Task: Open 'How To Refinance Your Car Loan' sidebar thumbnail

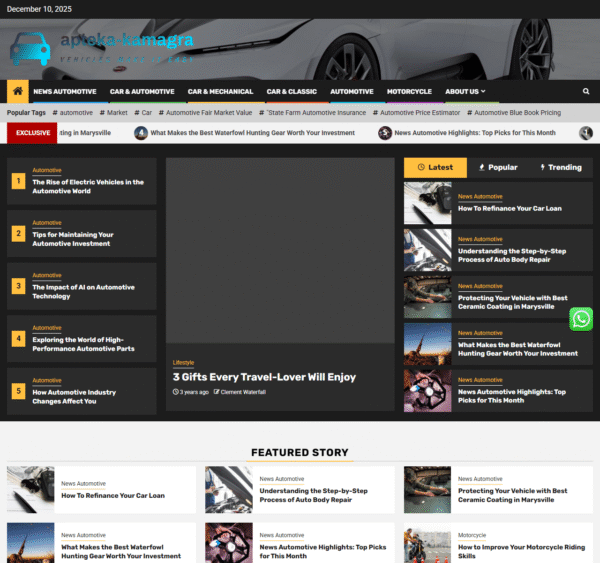Action: click(x=427, y=203)
